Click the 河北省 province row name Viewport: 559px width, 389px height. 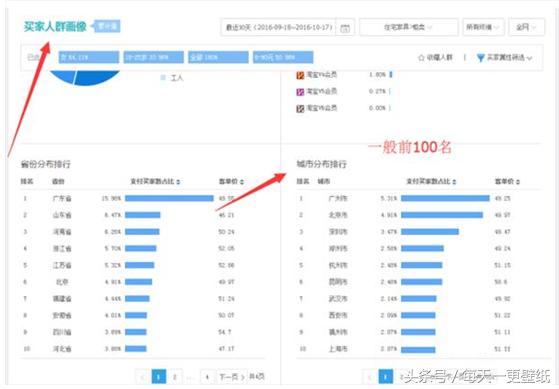pos(62,349)
